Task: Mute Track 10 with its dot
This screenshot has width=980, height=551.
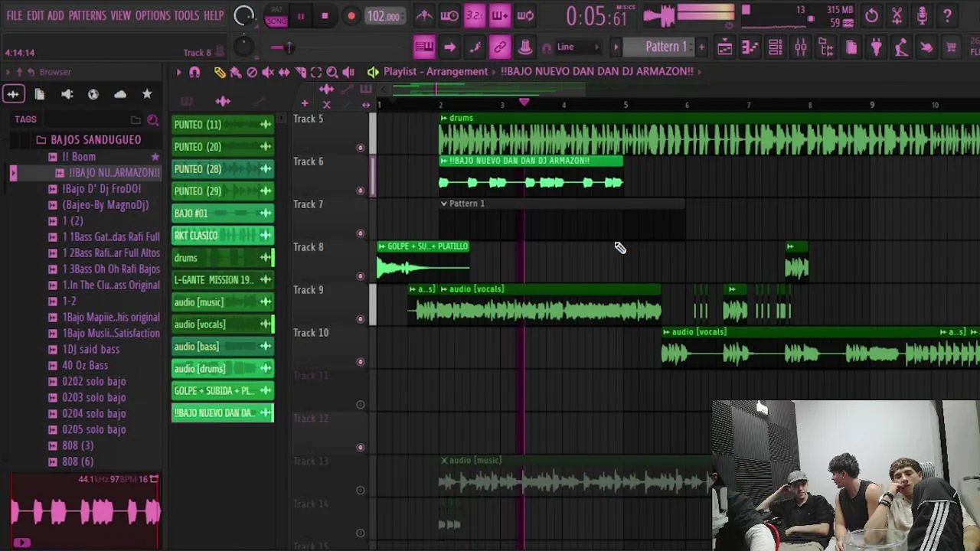Action: point(361,362)
